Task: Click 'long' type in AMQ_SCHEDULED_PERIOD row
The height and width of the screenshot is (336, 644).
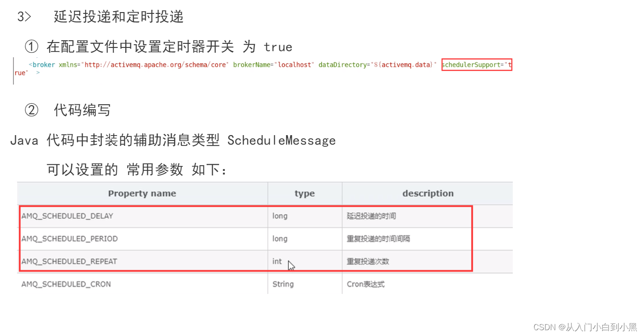Action: point(280,239)
